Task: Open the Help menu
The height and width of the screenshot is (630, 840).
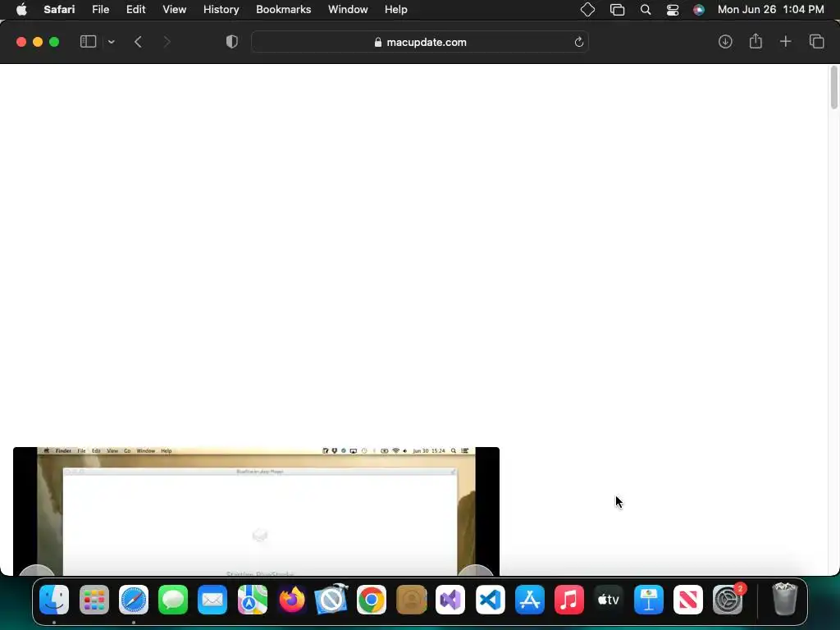Action: 396,10
